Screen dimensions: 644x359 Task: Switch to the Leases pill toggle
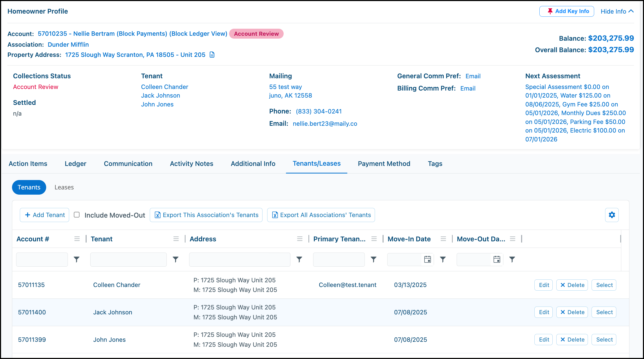64,187
